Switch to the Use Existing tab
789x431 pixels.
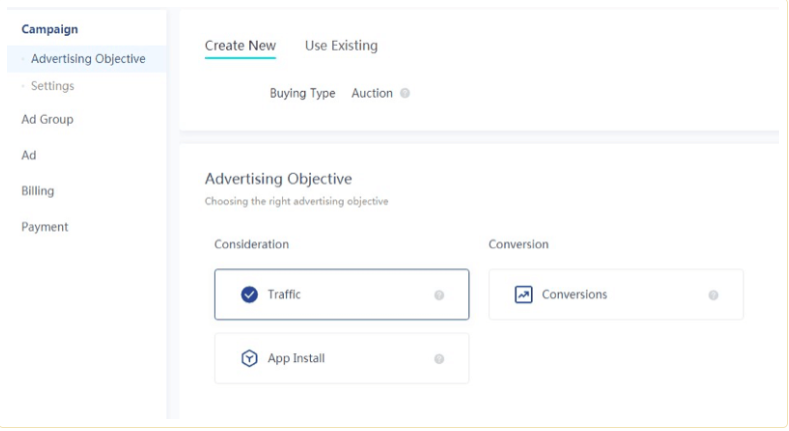pos(341,45)
